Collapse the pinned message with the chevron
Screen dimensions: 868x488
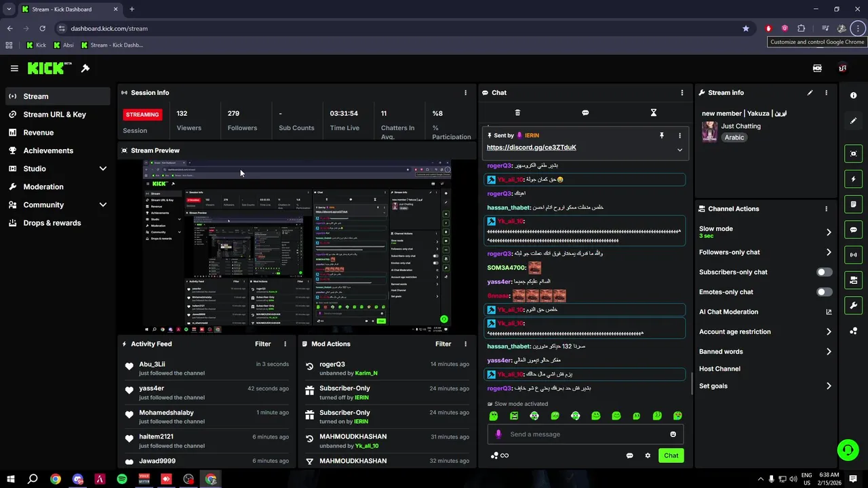(679, 150)
